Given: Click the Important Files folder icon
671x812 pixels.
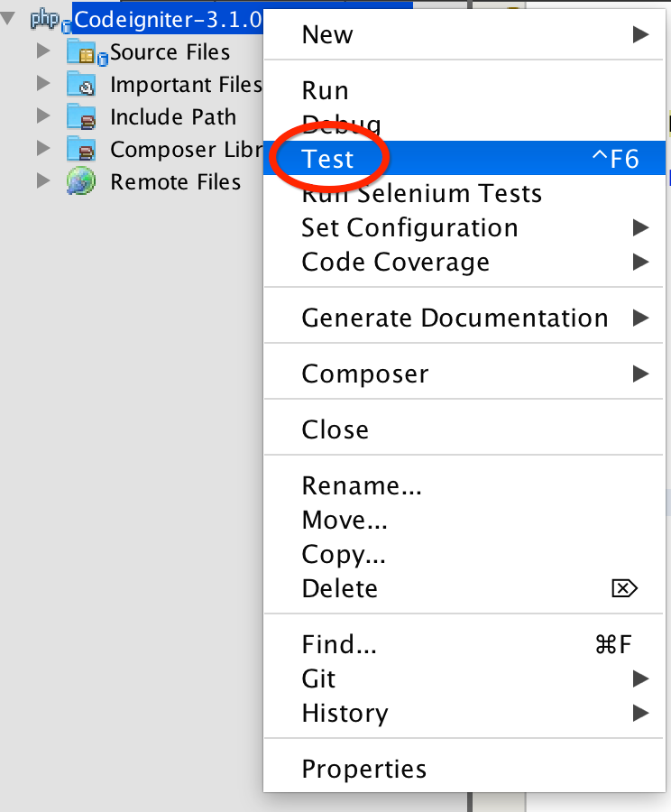Looking at the screenshot, I should 81,85.
